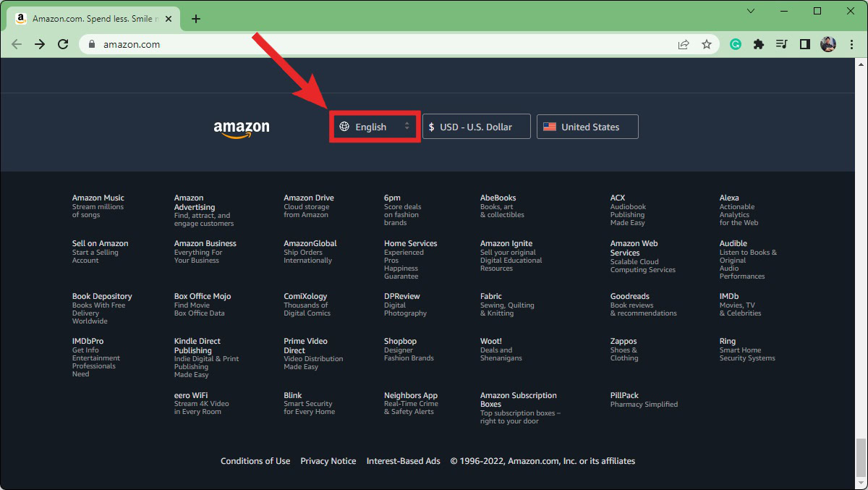Screen dimensions: 868x490
Task: Toggle the browser side panel icon
Action: [x=804, y=44]
